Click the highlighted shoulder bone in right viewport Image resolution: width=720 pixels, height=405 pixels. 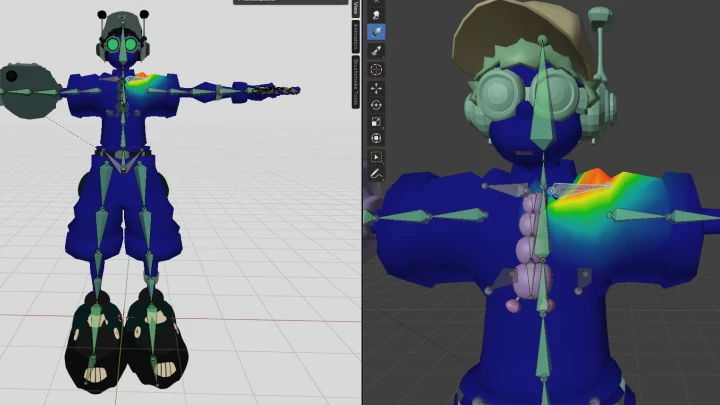tap(580, 188)
